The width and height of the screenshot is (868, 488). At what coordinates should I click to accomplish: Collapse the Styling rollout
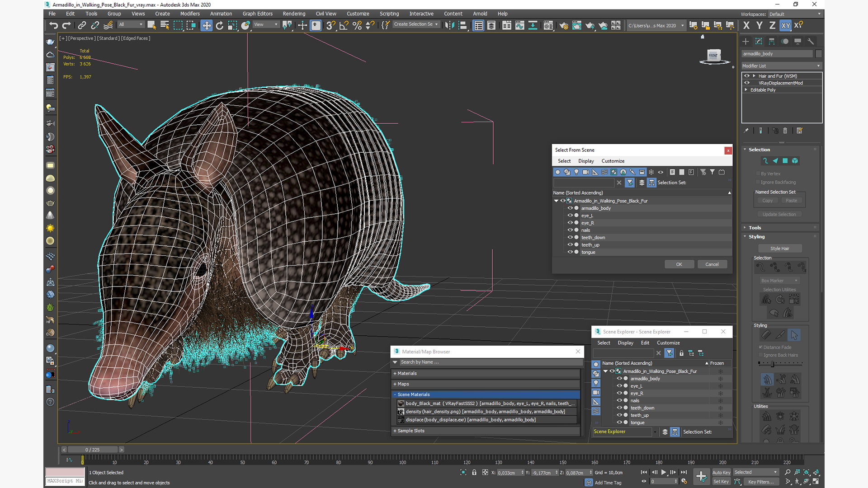point(757,237)
